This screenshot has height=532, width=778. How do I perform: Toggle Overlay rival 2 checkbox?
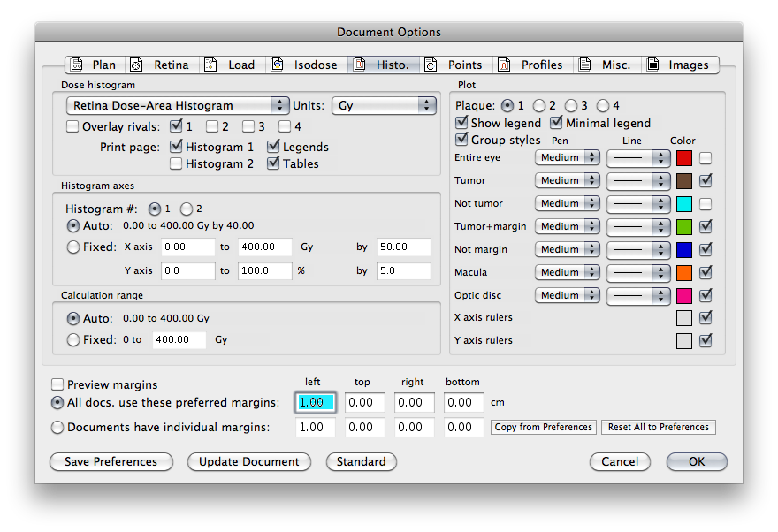(x=212, y=126)
